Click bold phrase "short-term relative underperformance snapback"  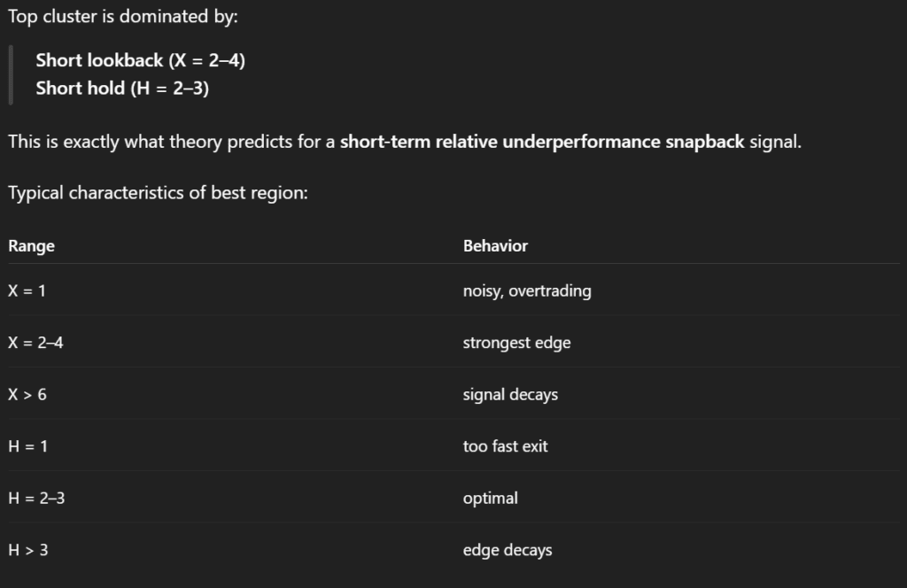point(542,142)
